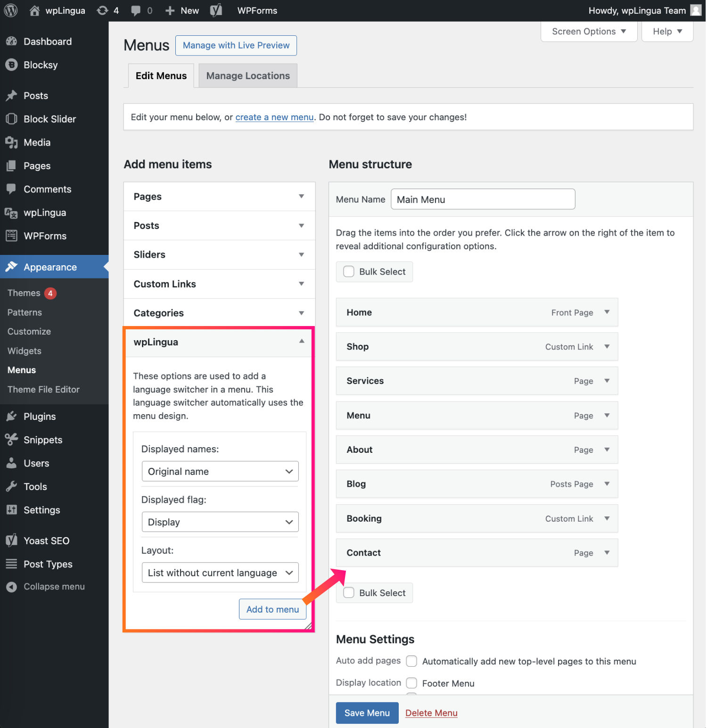Screen dimensions: 707x728
Task: Open Widgets submenu item
Action: click(25, 351)
